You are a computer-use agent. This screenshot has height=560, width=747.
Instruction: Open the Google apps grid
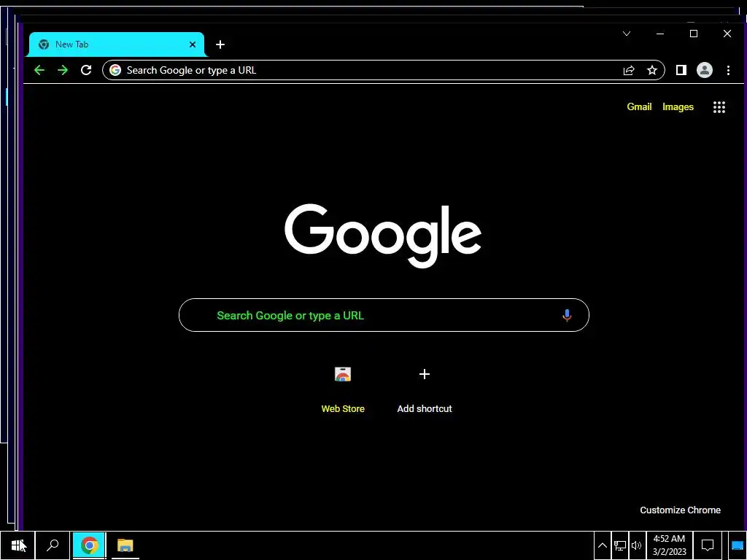click(719, 107)
